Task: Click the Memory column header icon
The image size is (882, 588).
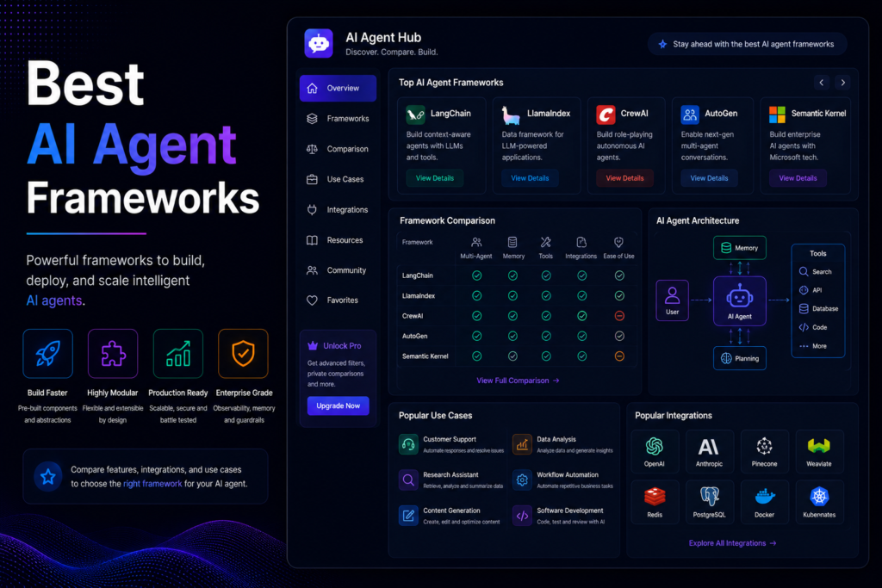Action: tap(512, 242)
